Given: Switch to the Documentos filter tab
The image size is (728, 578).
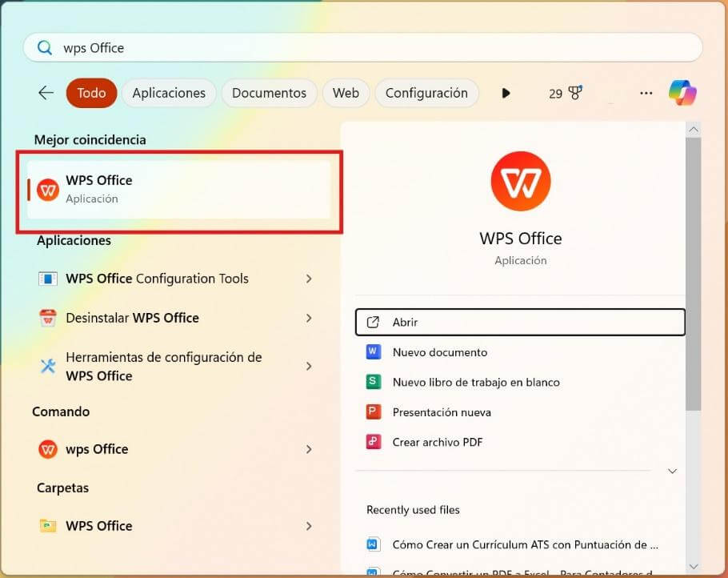Looking at the screenshot, I should [269, 93].
